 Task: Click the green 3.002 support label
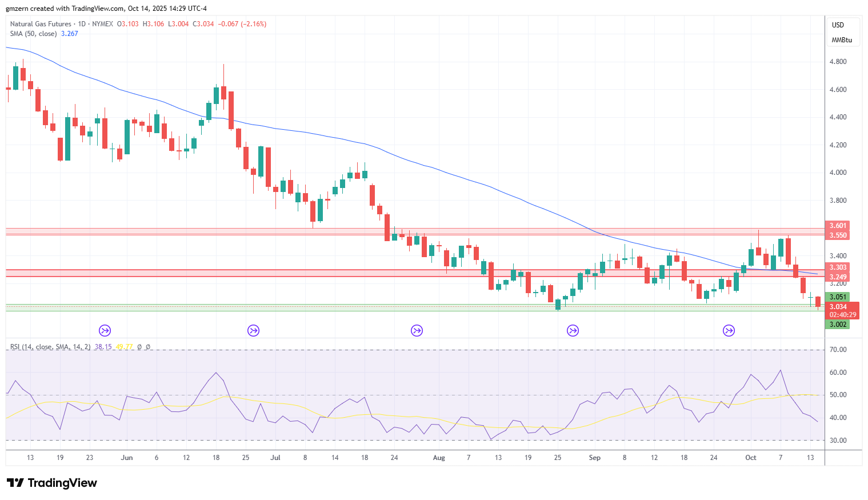pos(838,325)
